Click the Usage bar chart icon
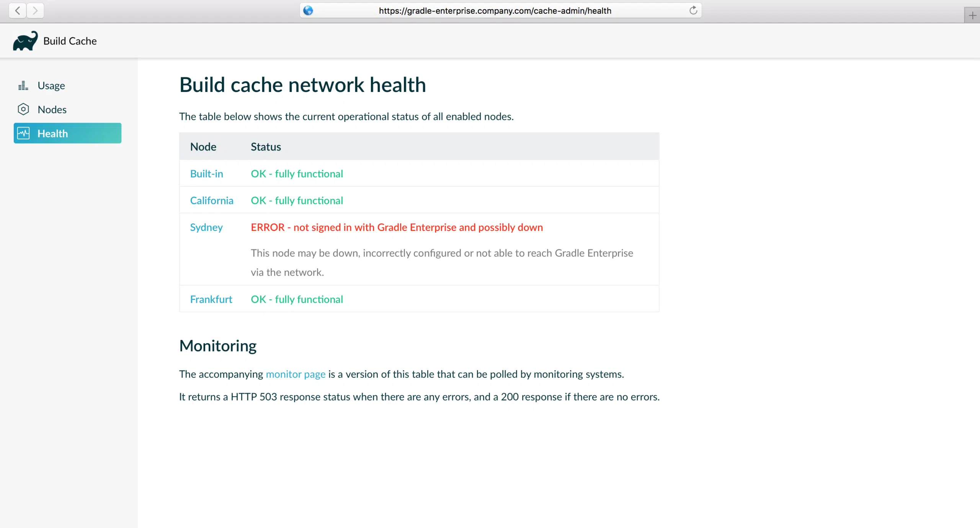 click(23, 85)
